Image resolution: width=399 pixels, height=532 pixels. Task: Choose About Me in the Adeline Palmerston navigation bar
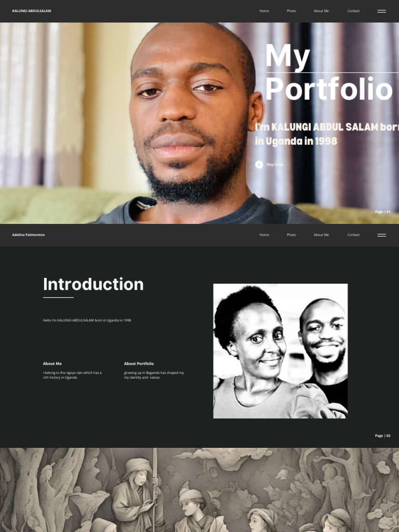click(x=321, y=235)
